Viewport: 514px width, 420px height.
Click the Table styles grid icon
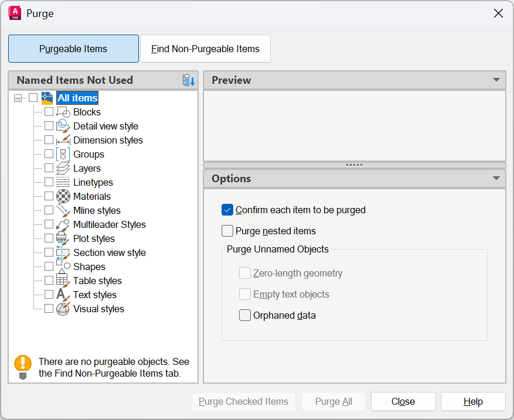point(63,281)
